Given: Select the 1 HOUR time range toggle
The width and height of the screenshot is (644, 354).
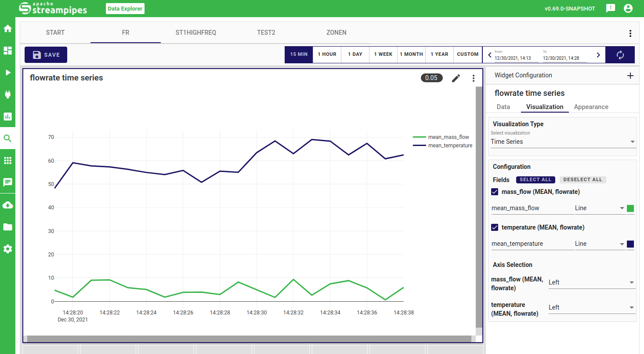Looking at the screenshot, I should click(x=327, y=55).
